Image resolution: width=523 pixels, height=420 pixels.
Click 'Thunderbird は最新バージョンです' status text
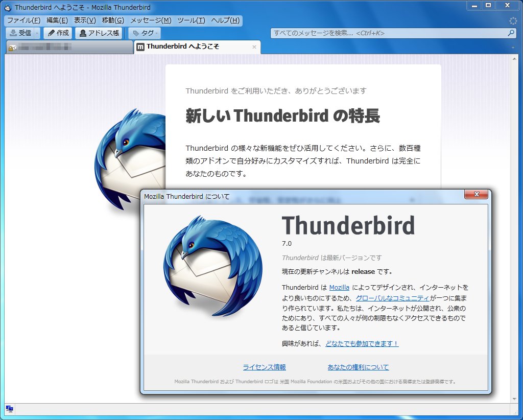pyautogui.click(x=332, y=258)
